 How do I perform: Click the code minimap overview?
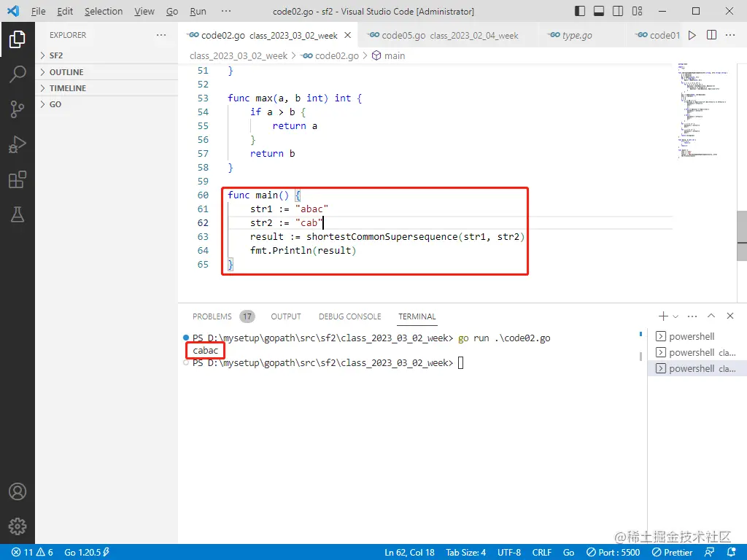[x=703, y=111]
